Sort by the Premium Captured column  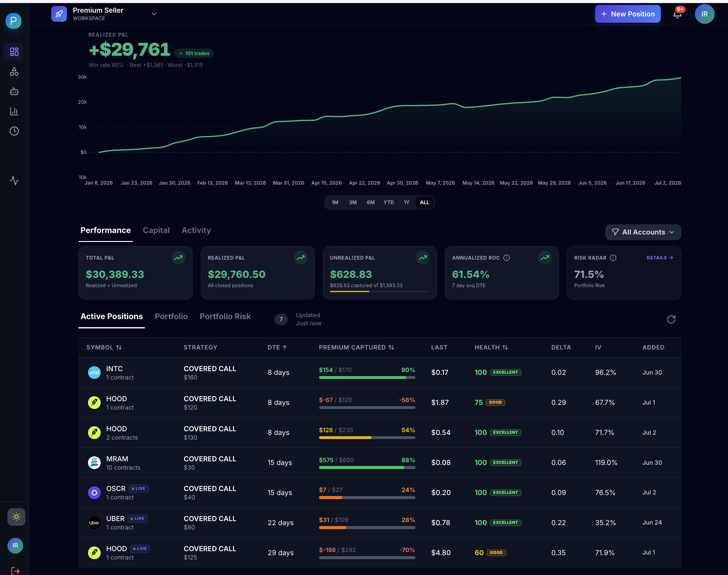point(357,347)
